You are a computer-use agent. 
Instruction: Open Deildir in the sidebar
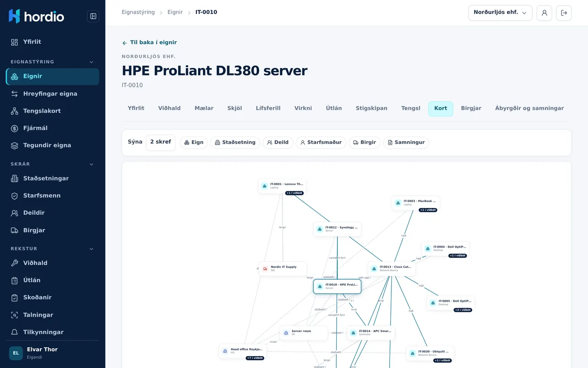point(52,213)
